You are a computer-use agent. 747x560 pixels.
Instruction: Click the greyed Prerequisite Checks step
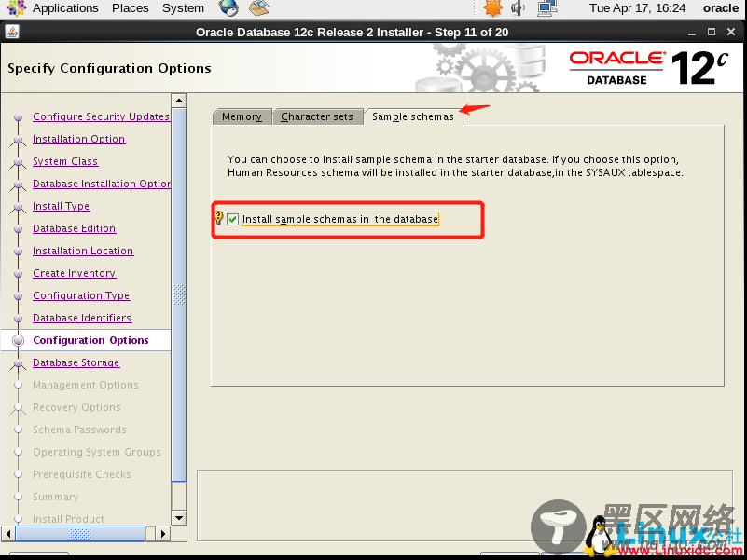tap(81, 475)
